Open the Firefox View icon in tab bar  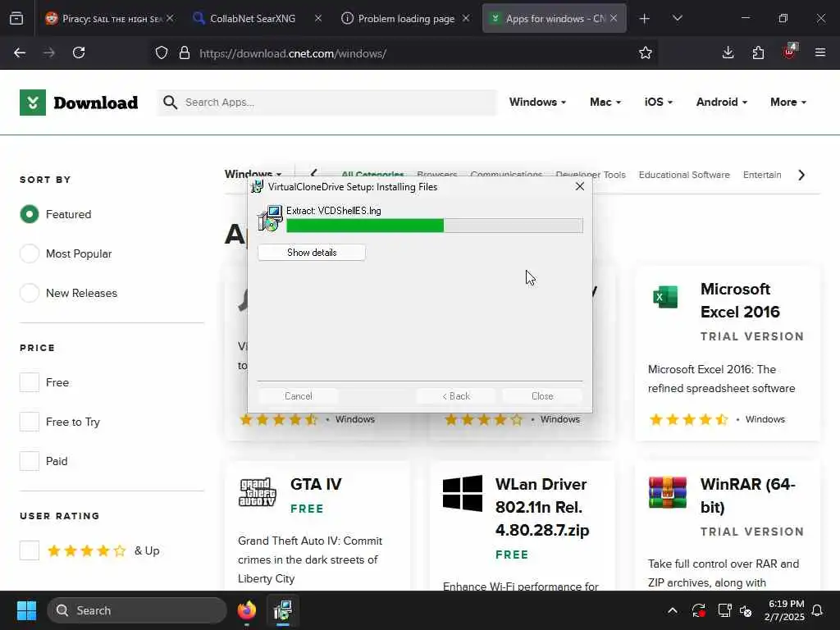tap(16, 19)
